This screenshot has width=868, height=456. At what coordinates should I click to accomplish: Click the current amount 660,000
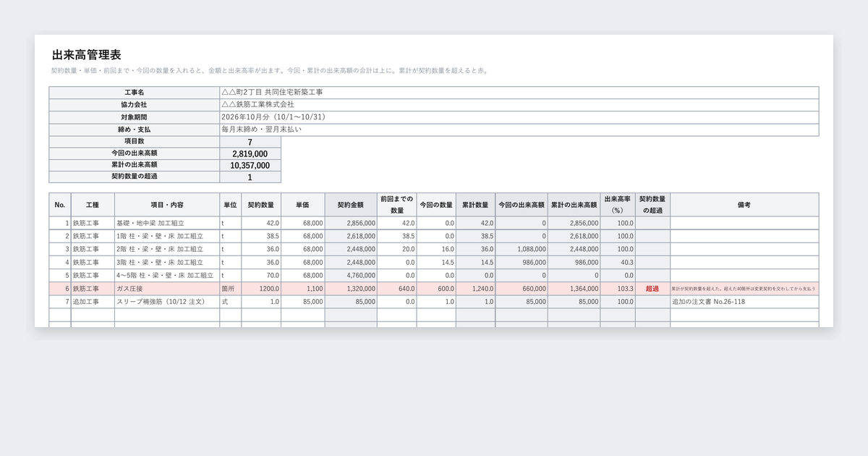coord(522,289)
